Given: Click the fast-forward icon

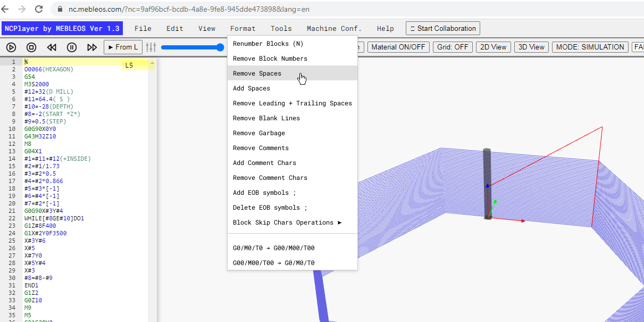Looking at the screenshot, I should (92, 47).
